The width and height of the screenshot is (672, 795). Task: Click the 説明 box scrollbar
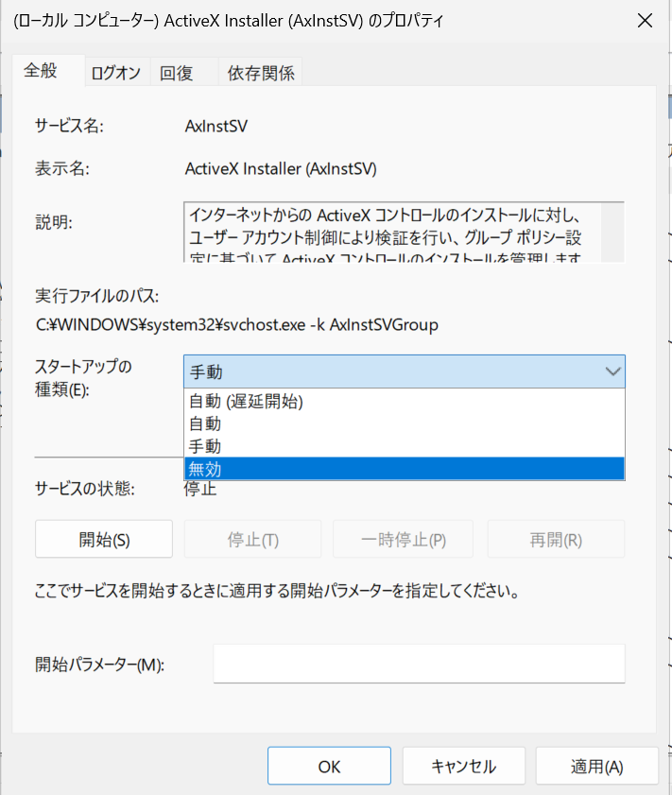[612, 232]
